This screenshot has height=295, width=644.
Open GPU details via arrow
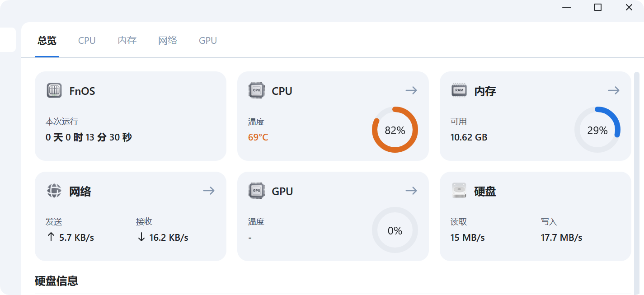click(411, 191)
